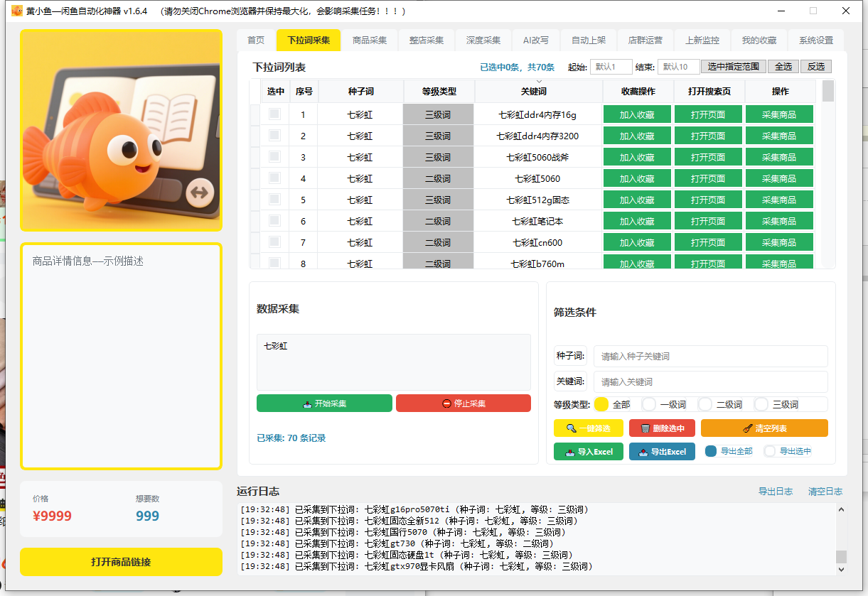
Task: Click the 清空日志 clear-log link
Action: point(825,490)
